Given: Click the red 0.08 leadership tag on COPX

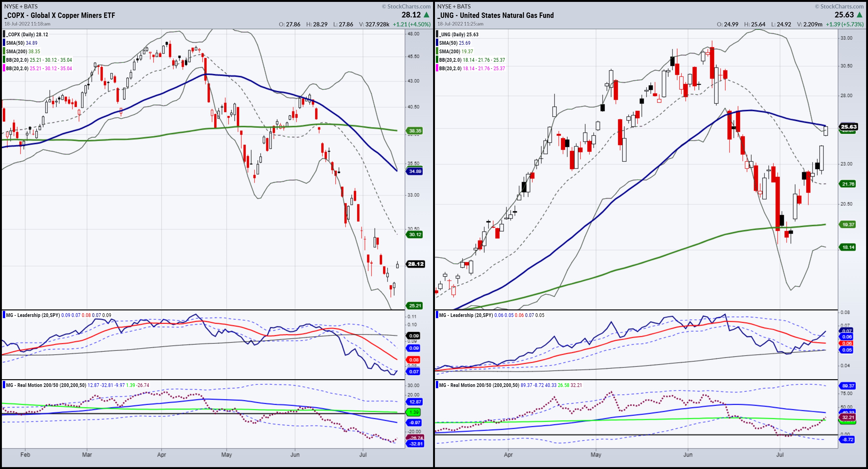Looking at the screenshot, I should point(414,360).
